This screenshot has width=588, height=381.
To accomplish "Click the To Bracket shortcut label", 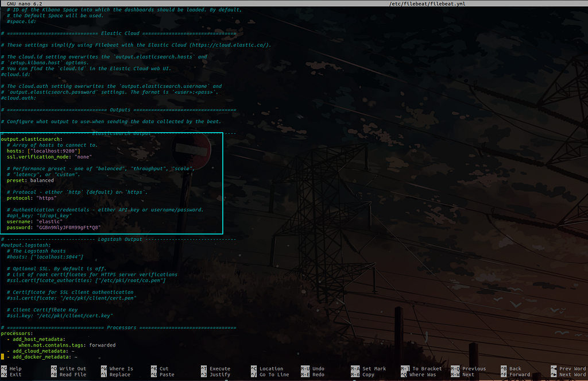I will click(427, 368).
